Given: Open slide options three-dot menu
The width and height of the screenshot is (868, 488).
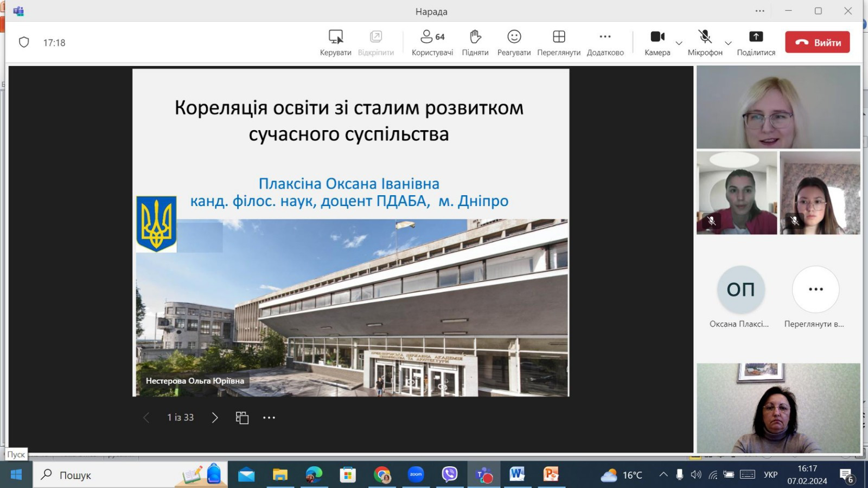Looking at the screenshot, I should tap(269, 418).
